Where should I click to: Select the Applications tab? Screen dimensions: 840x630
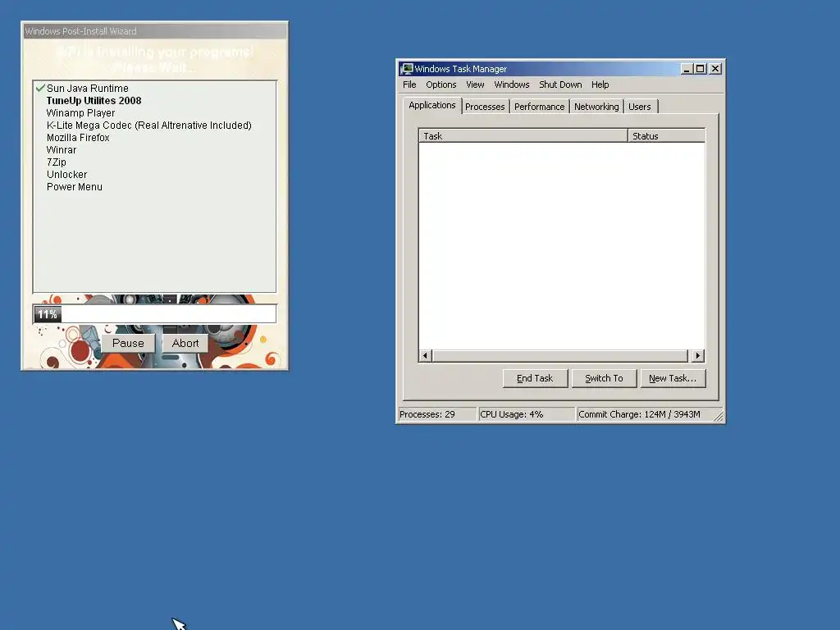(x=431, y=105)
